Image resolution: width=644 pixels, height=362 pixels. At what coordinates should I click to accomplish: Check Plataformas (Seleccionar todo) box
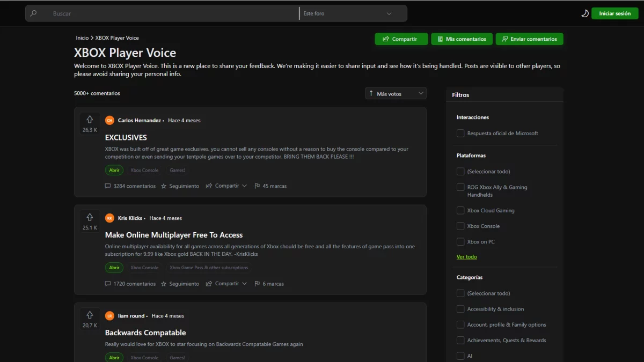pos(460,172)
